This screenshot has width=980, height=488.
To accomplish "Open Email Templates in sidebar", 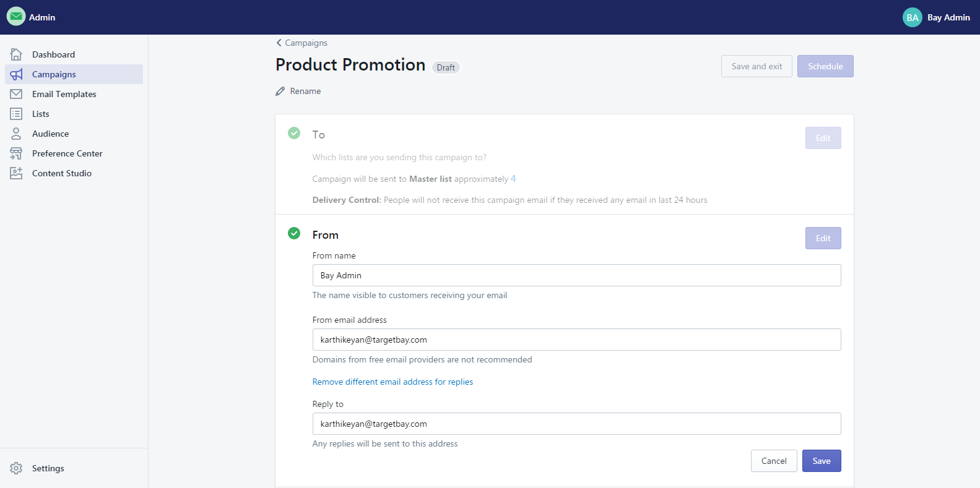I will 74,94.
